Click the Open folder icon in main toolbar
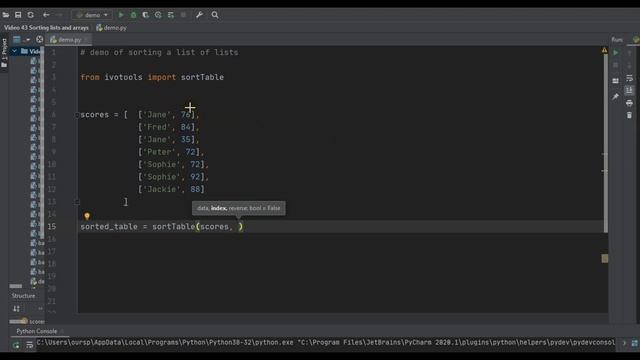The width and height of the screenshot is (640, 360). [6, 15]
